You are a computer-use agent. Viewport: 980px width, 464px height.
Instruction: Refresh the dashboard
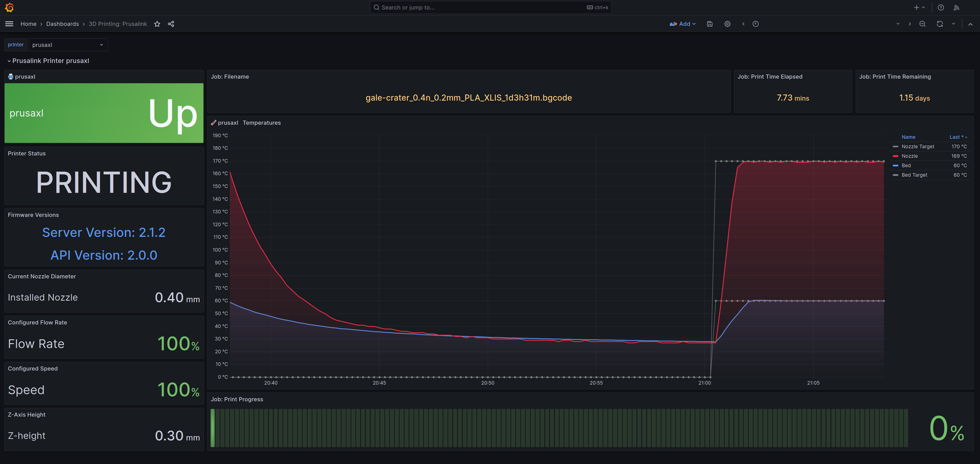click(x=939, y=24)
